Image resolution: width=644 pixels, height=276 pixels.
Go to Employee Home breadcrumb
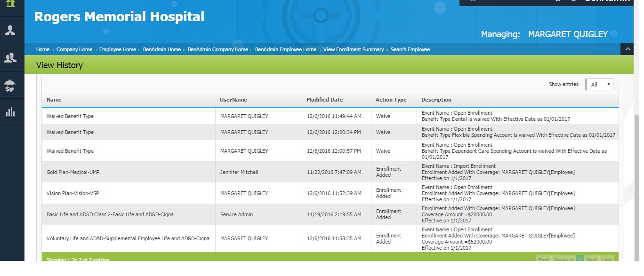(x=118, y=49)
